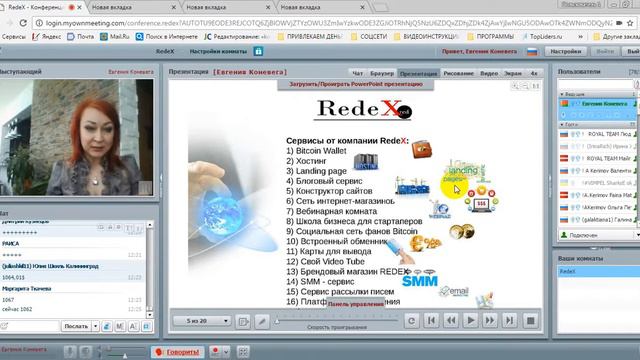Image resolution: width=640 pixels, height=360 pixels.
Task: Open the emoticon picker in chat input
Action: (x=4, y=326)
